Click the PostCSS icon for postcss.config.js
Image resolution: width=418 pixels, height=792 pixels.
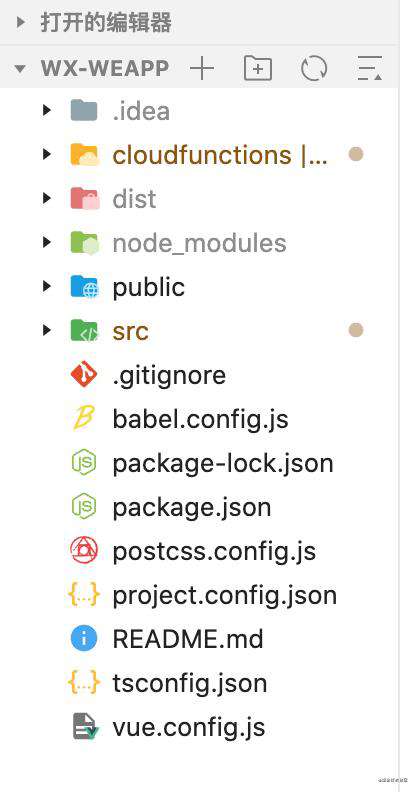tap(84, 551)
